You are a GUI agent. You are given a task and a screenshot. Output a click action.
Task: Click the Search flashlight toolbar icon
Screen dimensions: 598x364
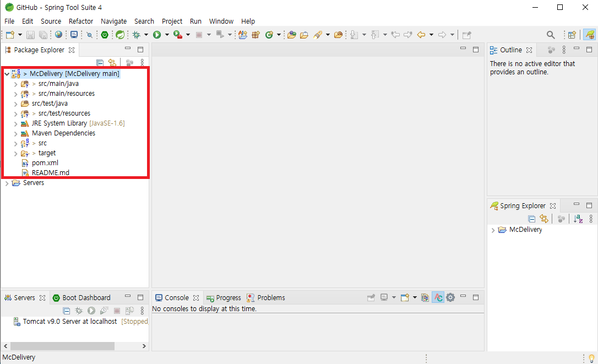[x=318, y=35]
